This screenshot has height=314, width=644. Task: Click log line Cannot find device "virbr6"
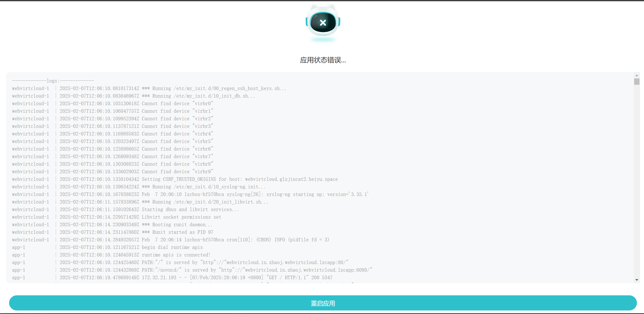click(113, 149)
